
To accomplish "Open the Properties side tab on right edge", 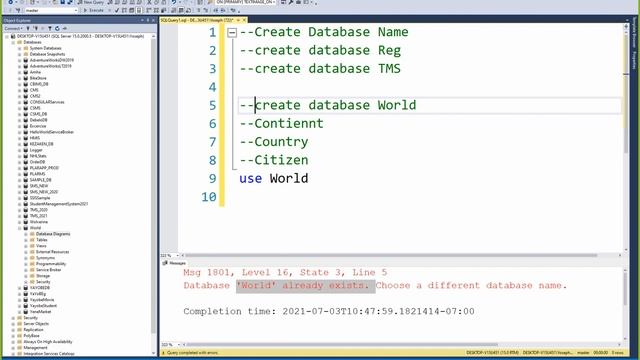I will (x=634, y=60).
